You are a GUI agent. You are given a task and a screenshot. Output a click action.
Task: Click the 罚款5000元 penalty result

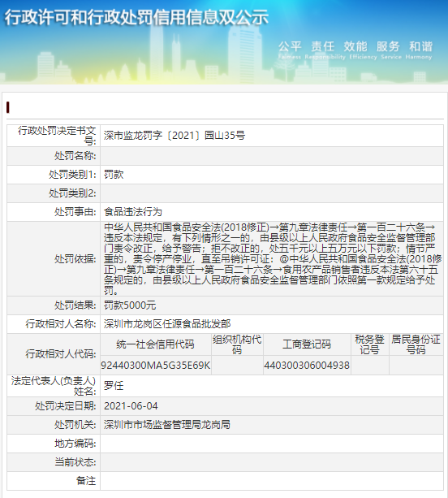tap(130, 305)
